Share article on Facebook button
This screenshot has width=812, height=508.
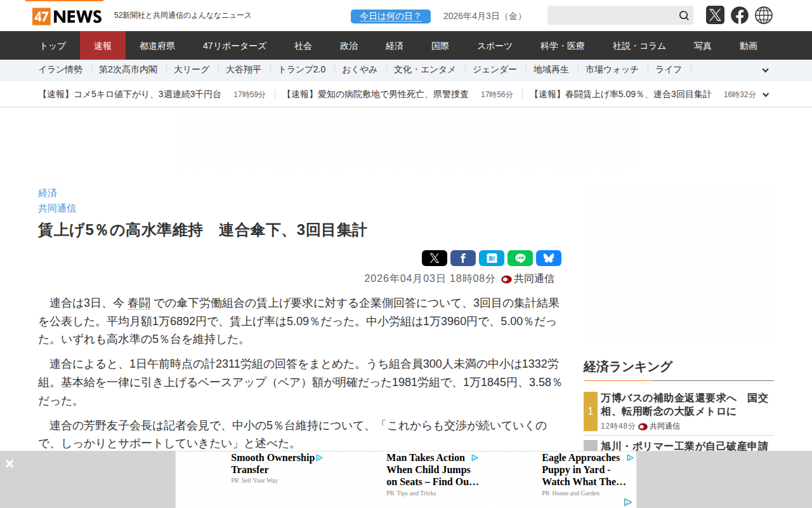click(x=463, y=258)
